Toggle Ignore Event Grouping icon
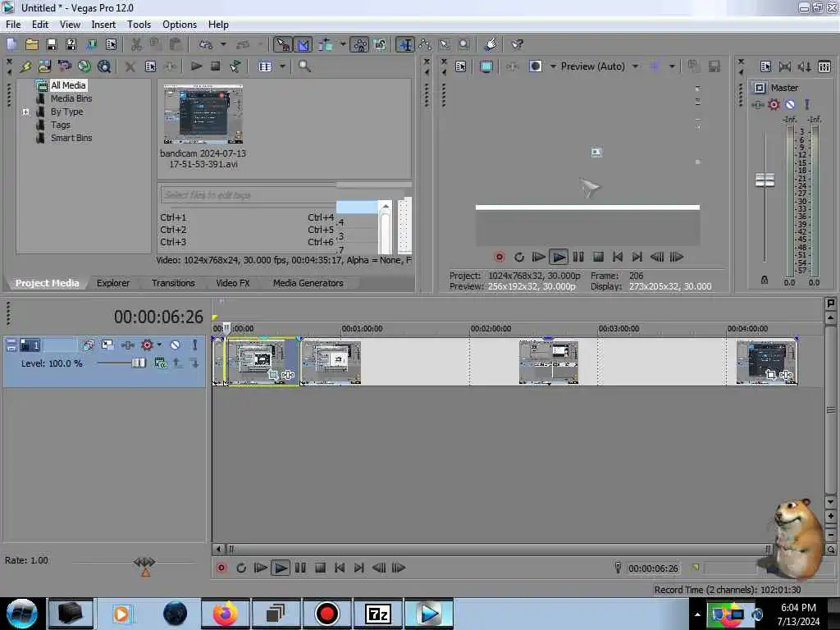The width and height of the screenshot is (840, 630). click(380, 44)
